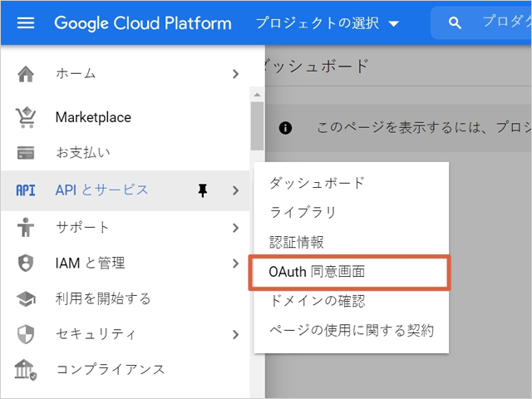Click the コンプライアンス building icon
Image resolution: width=532 pixels, height=399 pixels.
click(x=26, y=370)
